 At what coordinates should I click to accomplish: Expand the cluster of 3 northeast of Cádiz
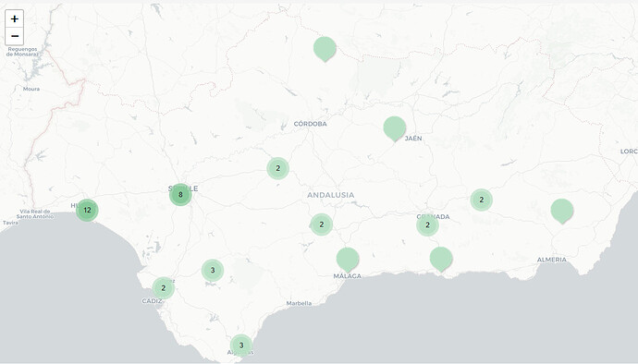click(x=213, y=270)
